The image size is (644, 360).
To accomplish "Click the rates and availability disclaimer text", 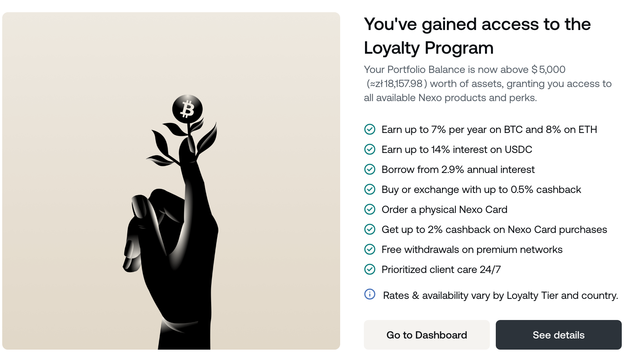I will coord(500,296).
